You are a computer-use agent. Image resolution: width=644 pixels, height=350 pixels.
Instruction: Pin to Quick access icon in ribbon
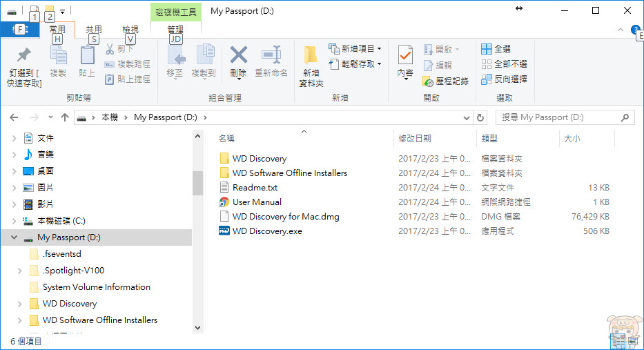(24, 55)
